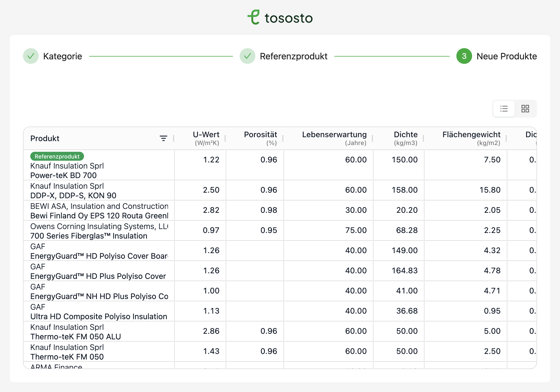Sort by Lebenserwartung column header
Screen dimensions: 560x392
[334, 135]
